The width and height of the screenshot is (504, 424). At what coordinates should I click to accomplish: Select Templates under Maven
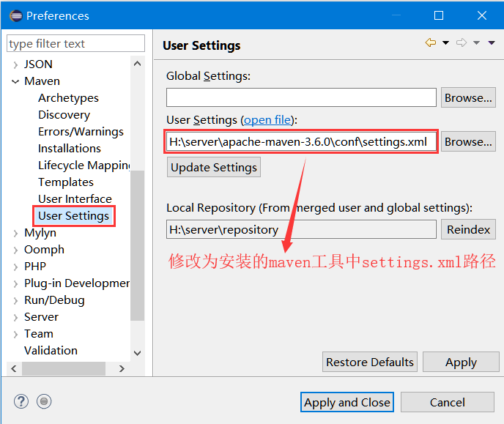coord(66,182)
